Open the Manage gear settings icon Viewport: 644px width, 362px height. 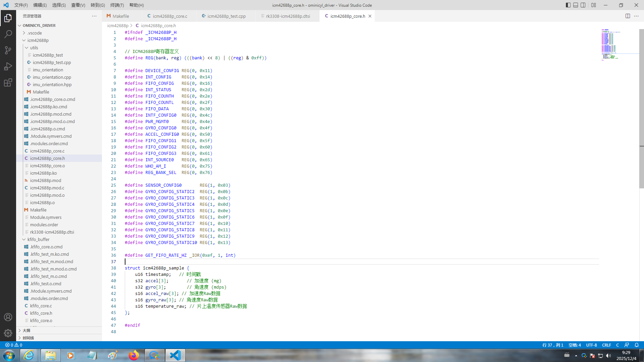8,333
